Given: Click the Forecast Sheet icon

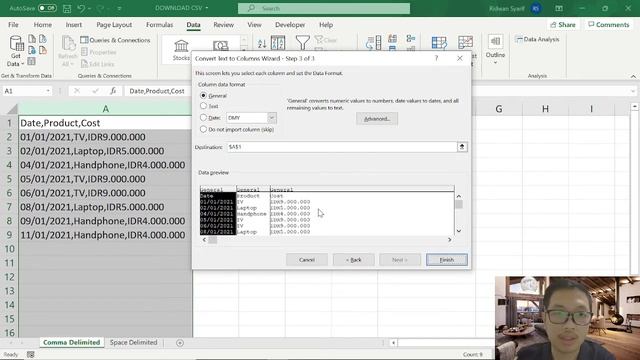Looking at the screenshot, I should pyautogui.click(x=465, y=42).
